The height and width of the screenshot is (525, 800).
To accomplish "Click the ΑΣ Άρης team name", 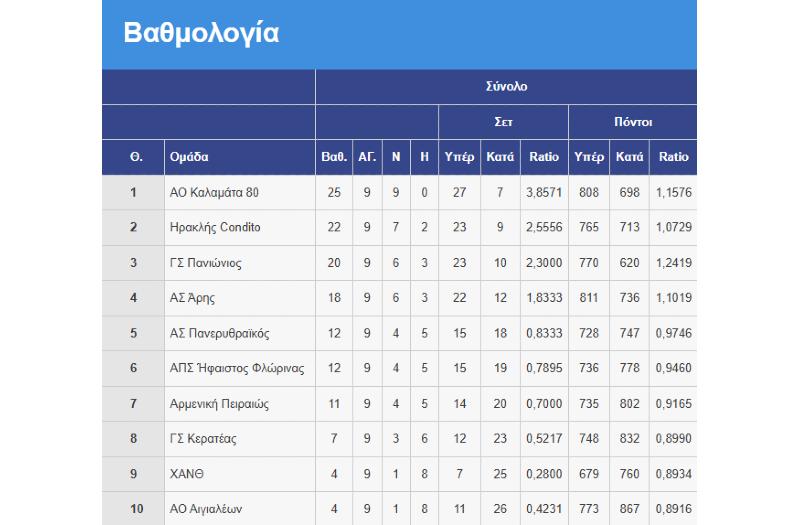I will point(193,298).
